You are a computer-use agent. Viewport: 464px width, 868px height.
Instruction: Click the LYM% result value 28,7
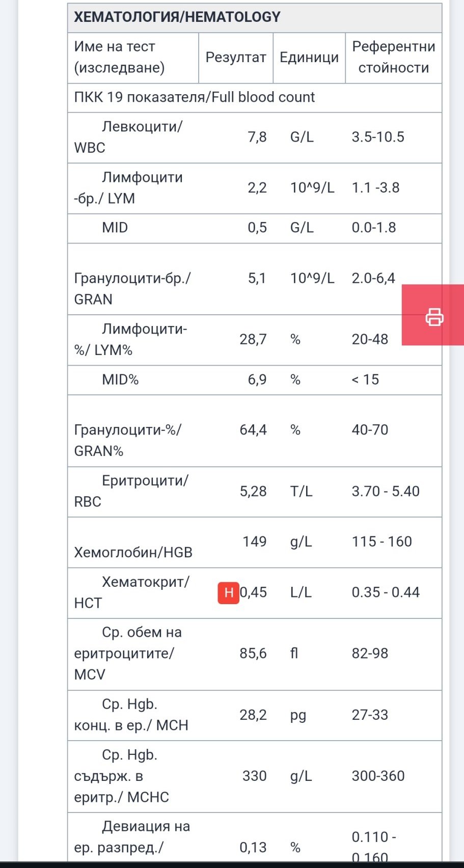[x=253, y=339]
